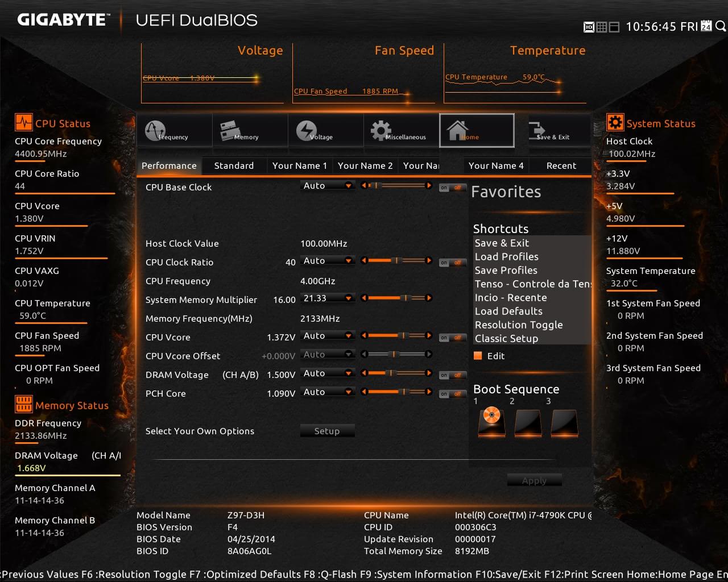
Task: Select boot sequence device 1 disc icon
Action: tap(491, 423)
